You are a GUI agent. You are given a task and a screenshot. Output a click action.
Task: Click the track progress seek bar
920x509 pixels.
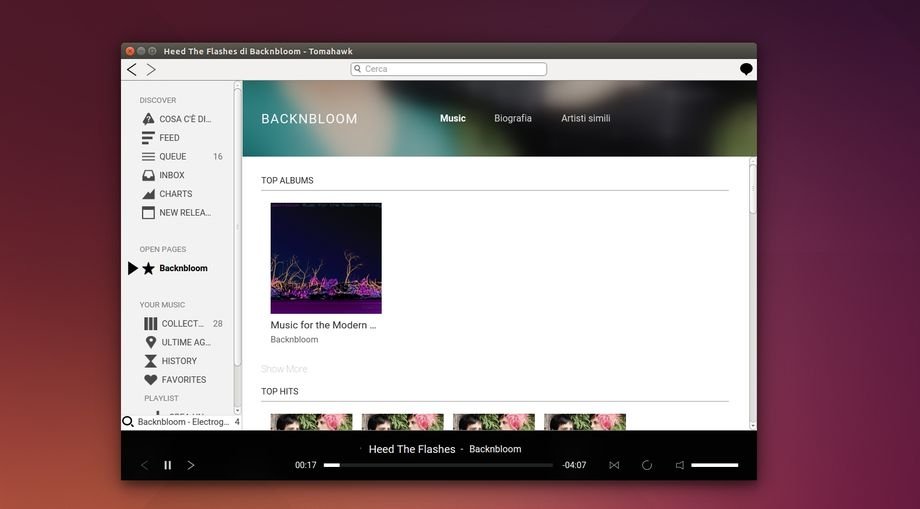[438, 465]
